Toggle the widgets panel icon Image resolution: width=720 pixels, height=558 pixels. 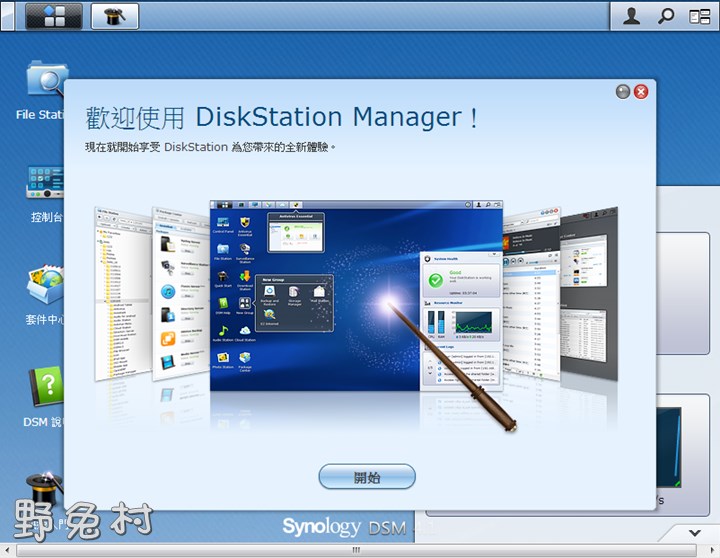(700, 17)
